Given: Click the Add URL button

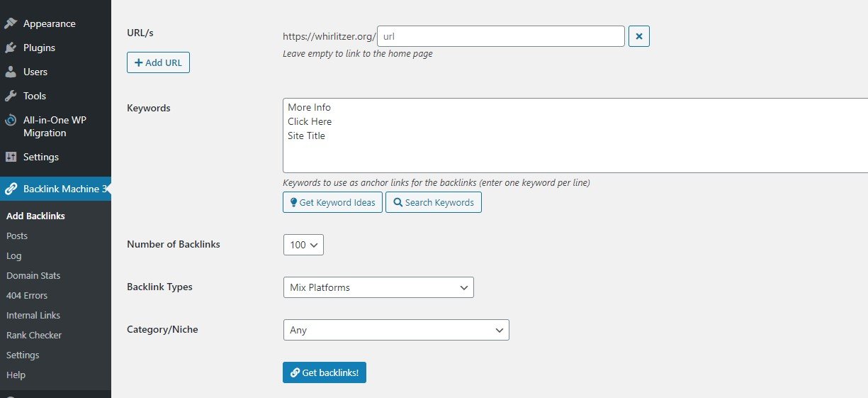Looking at the screenshot, I should (158, 62).
